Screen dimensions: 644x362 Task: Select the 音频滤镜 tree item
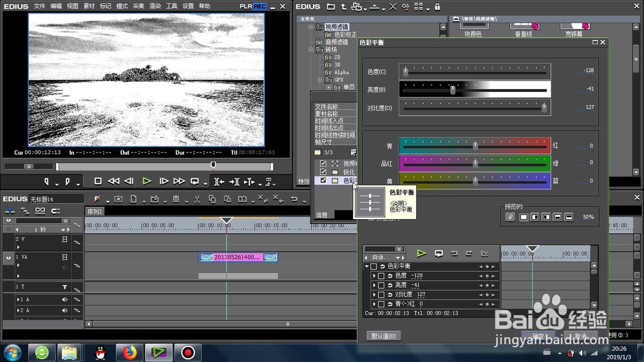pyautogui.click(x=337, y=42)
